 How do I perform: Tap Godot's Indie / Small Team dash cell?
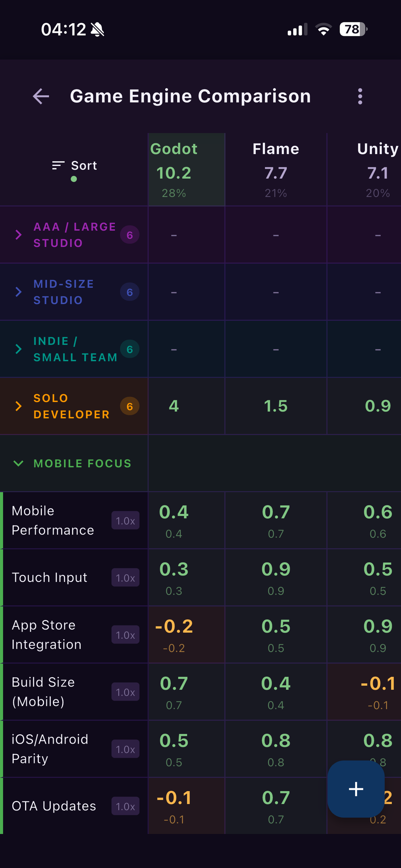pos(186,349)
